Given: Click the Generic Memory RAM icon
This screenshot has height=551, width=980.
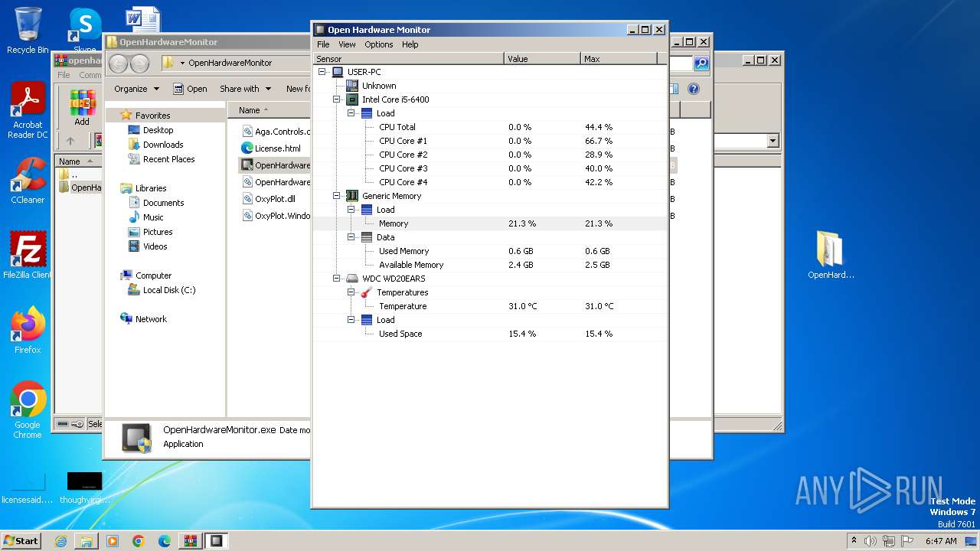Looking at the screenshot, I should coord(352,196).
